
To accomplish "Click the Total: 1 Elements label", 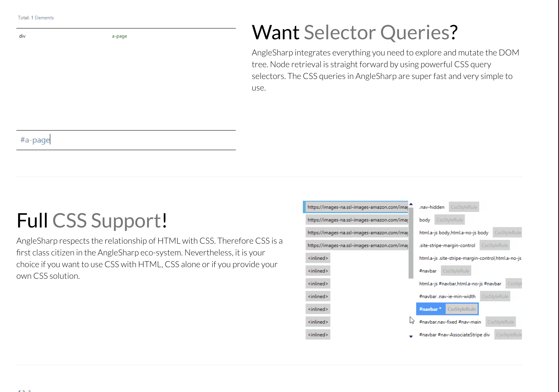I will coord(36,18).
